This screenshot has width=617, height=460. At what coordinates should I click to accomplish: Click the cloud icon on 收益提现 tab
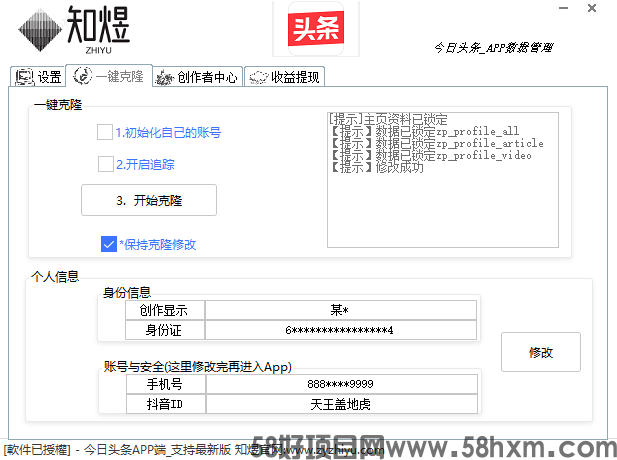pos(259,78)
